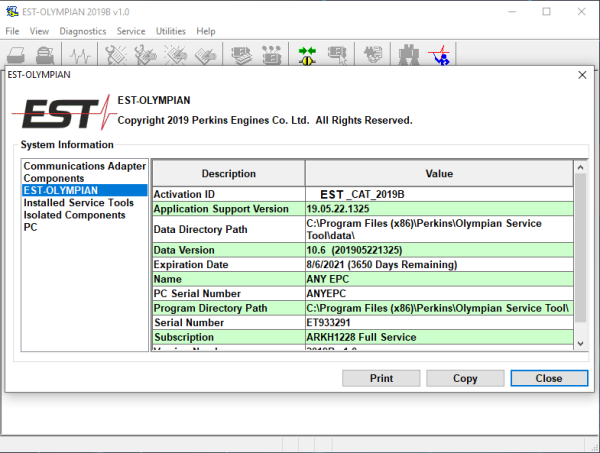This screenshot has width=600, height=453.
Task: Click the Select ECM cursor icon
Action: pyautogui.click(x=338, y=55)
